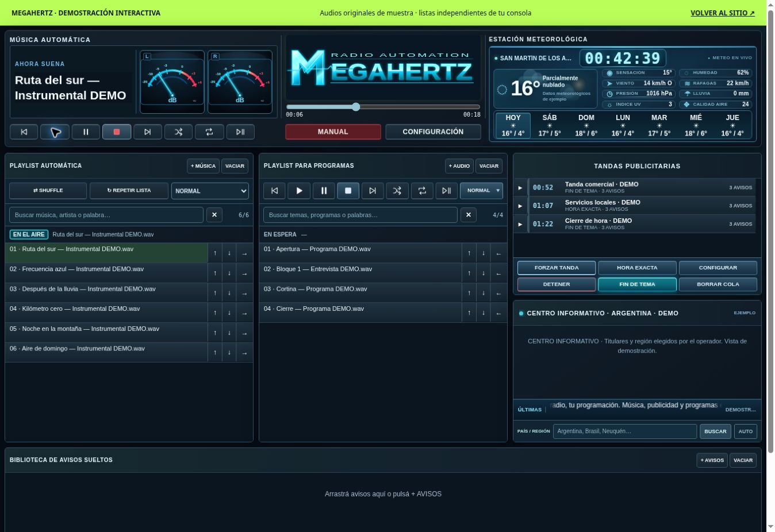Open CONFIGURACIÓN

tap(433, 132)
